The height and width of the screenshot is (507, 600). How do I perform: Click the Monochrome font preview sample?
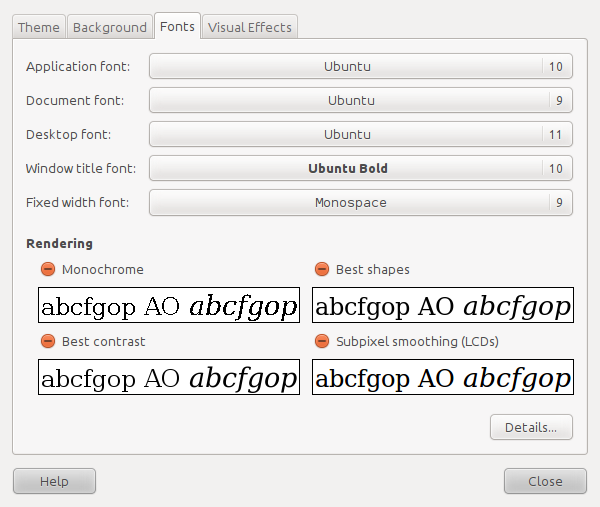click(169, 305)
